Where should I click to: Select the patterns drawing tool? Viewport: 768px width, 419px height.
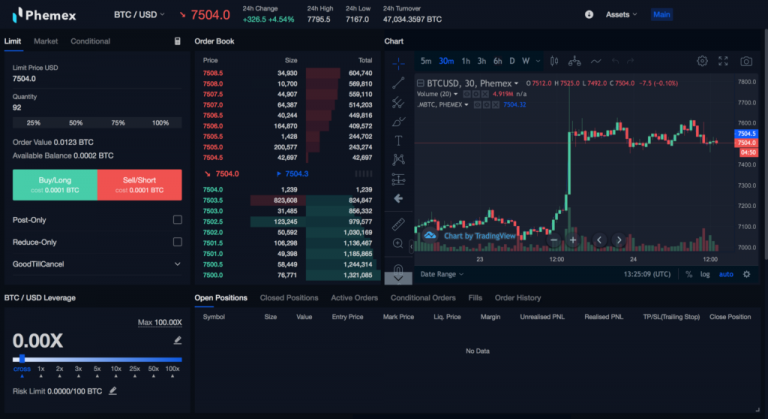click(398, 160)
